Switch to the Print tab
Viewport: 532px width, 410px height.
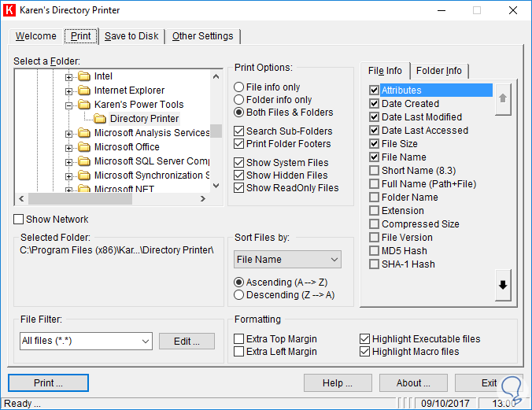(81, 36)
